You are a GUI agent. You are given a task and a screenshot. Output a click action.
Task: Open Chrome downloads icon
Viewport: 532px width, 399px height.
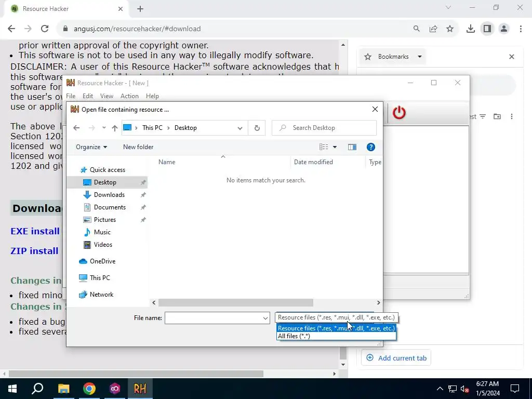point(471,29)
